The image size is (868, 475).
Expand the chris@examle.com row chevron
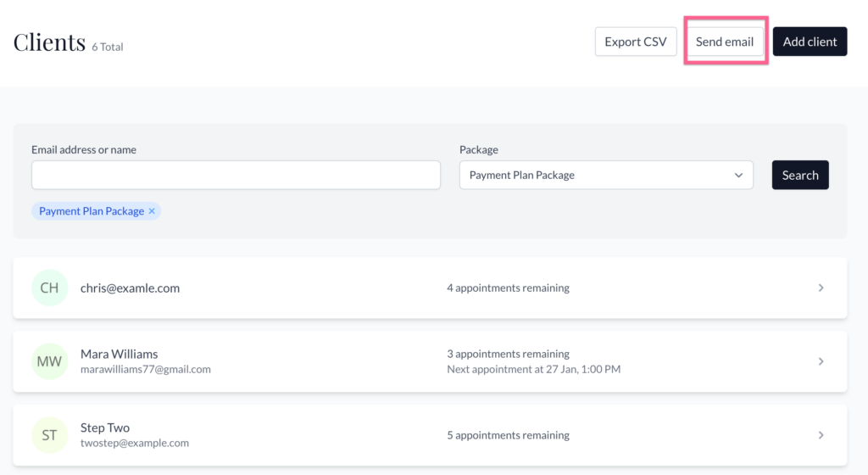click(x=821, y=288)
